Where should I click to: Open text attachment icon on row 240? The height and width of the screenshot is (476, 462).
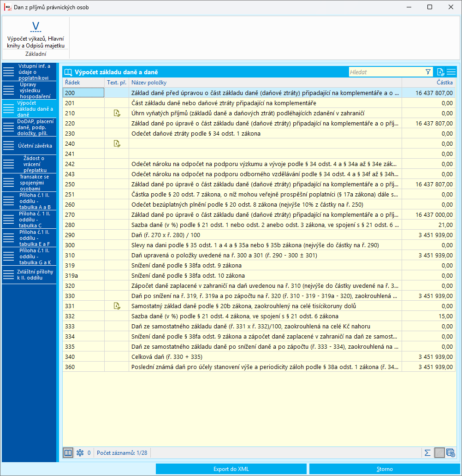pos(117,143)
